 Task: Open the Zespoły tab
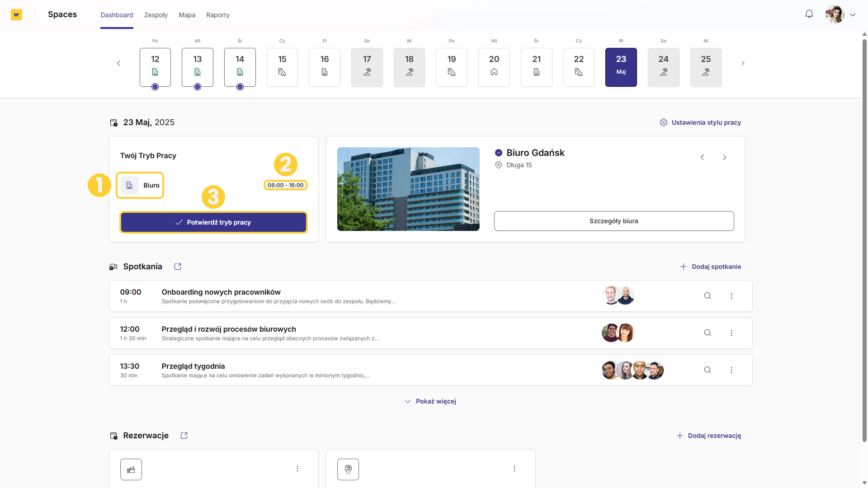click(156, 15)
